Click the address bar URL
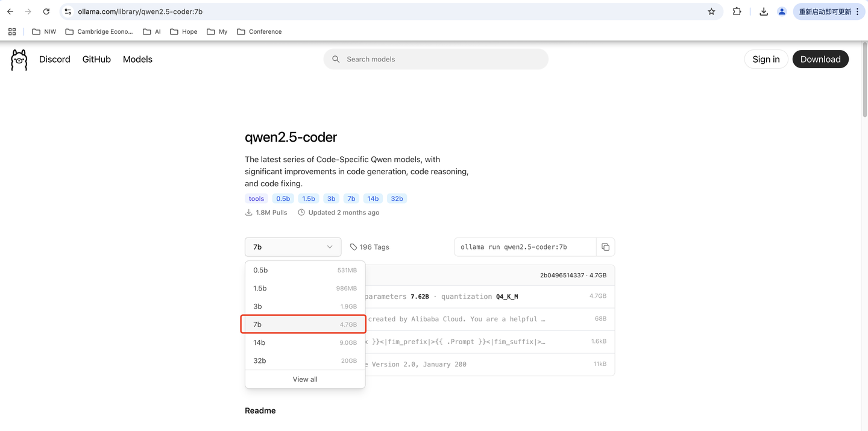 [x=140, y=11]
